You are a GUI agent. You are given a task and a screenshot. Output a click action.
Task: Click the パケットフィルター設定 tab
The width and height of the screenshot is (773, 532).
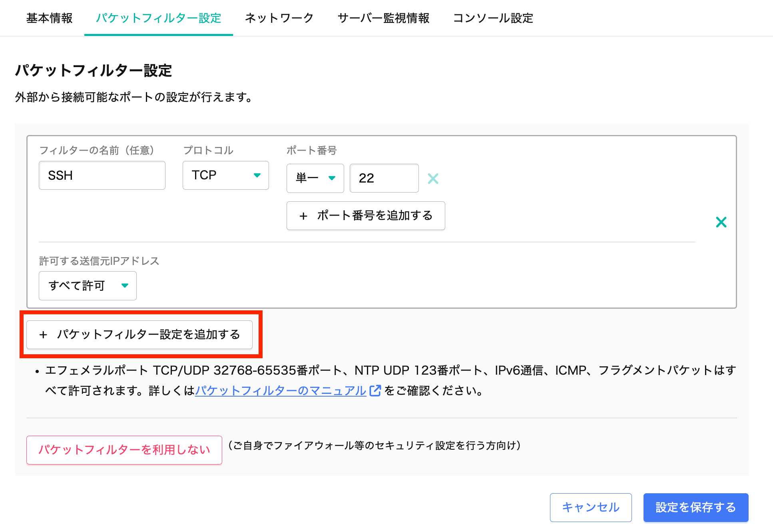159,18
